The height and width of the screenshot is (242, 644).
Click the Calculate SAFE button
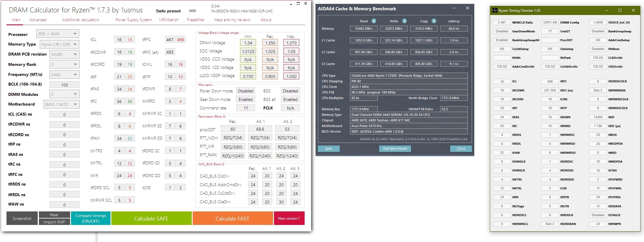(151, 218)
